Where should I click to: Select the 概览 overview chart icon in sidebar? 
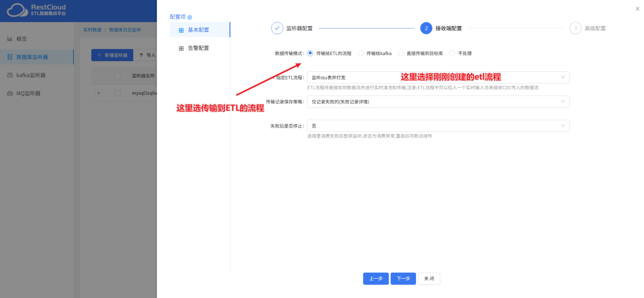point(9,38)
